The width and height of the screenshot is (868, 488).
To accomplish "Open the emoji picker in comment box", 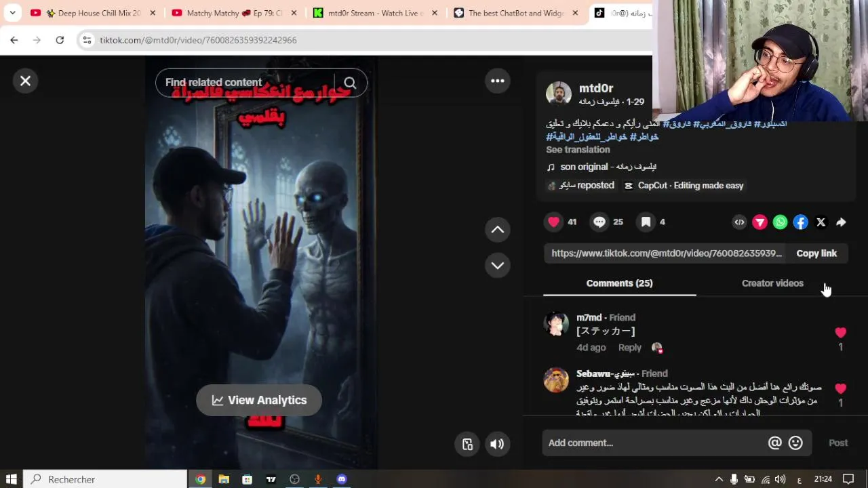I will pos(795,443).
